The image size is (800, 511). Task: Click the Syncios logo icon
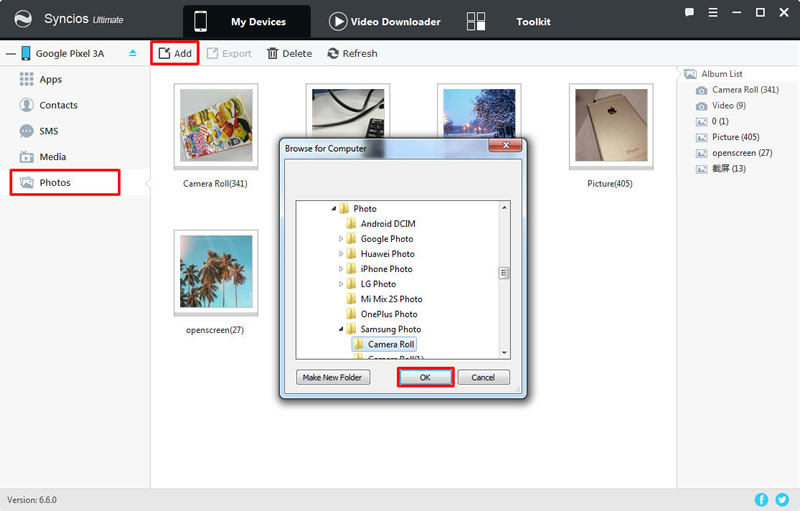coord(23,19)
